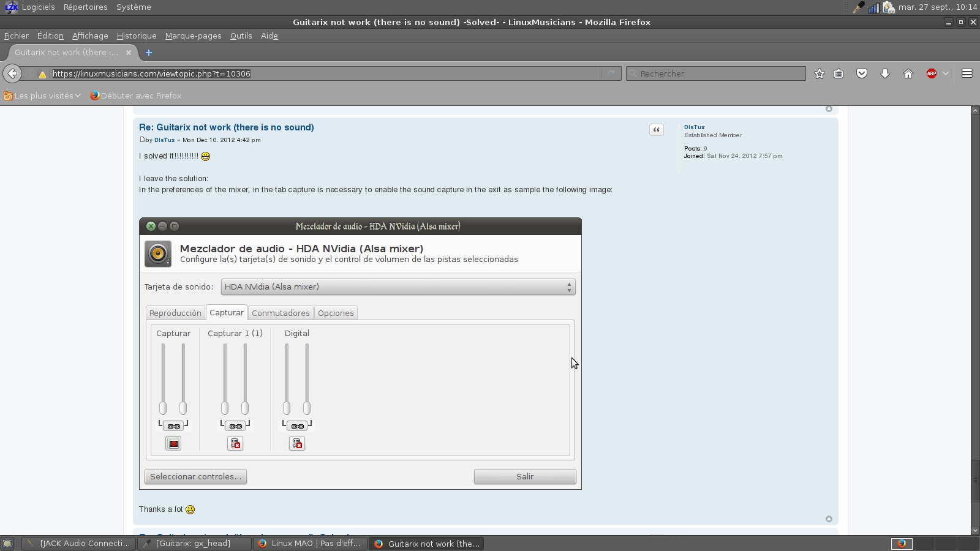Open the Édition menu
The width and height of the screenshot is (980, 551).
(50, 36)
